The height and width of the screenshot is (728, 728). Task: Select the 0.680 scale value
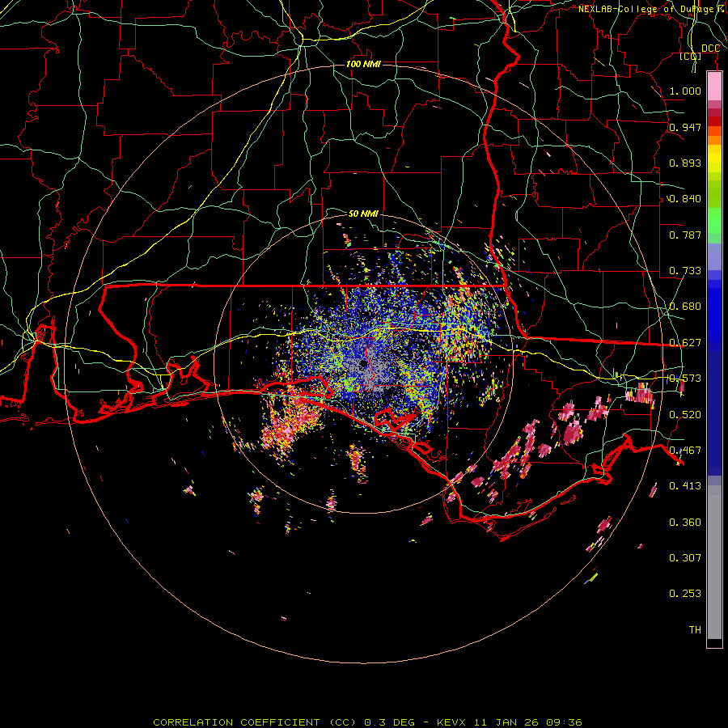point(685,307)
